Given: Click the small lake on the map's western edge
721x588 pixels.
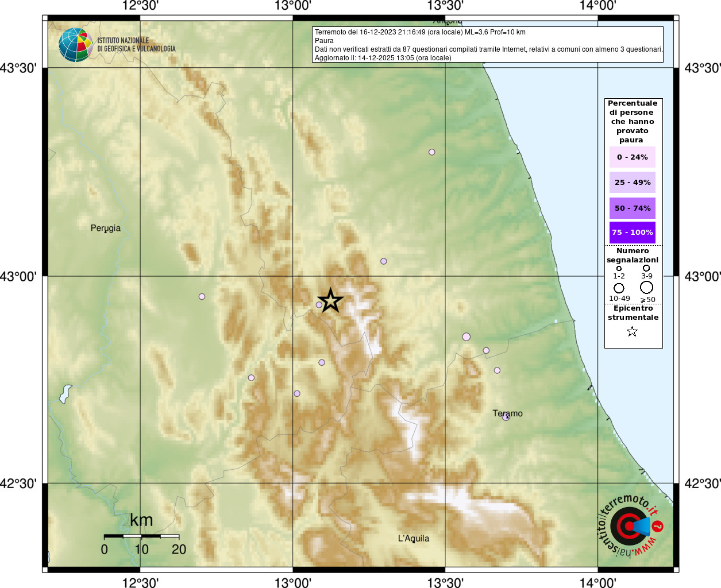Looking at the screenshot, I should [66, 393].
